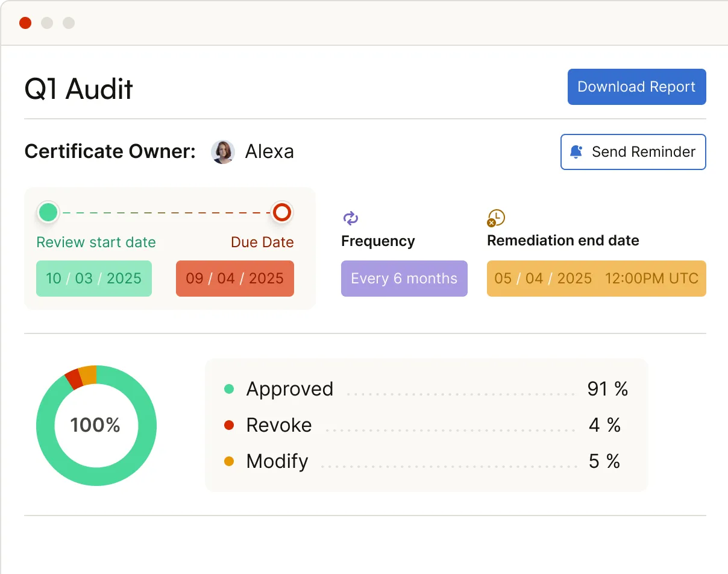Select the green review start marker

coord(48,212)
